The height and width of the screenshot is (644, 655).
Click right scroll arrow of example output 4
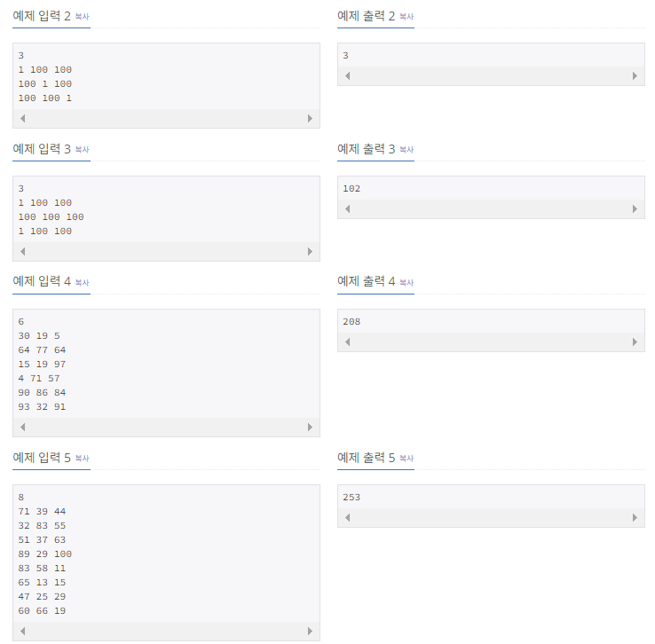coord(635,342)
